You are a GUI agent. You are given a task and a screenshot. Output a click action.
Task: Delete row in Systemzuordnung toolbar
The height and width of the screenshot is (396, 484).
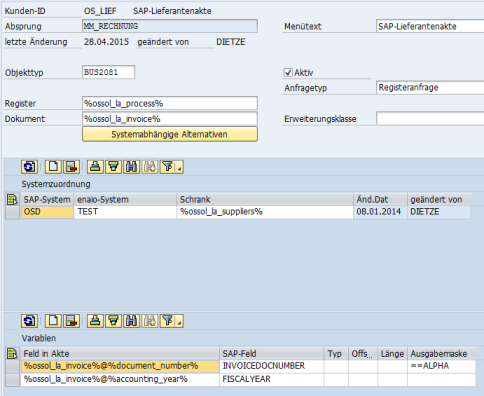coord(72,167)
